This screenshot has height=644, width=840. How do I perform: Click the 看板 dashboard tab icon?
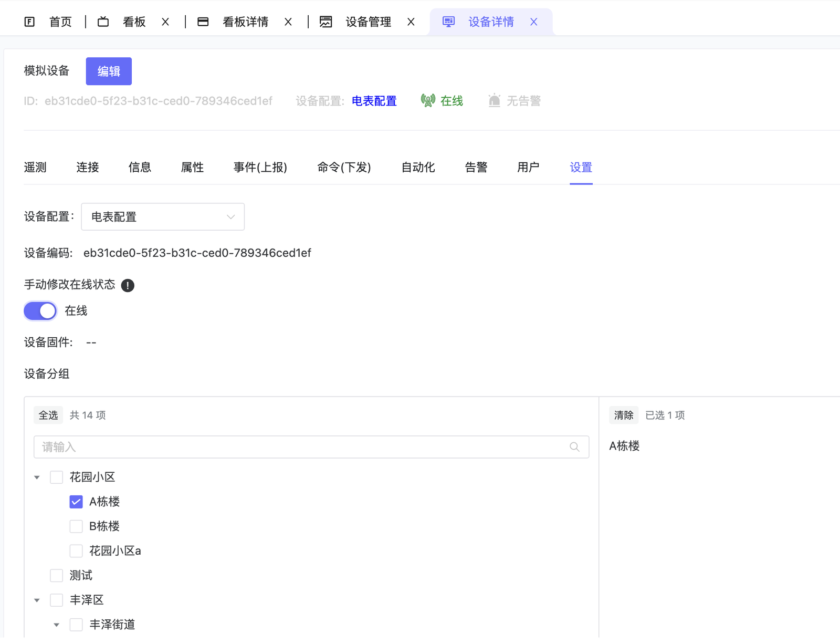point(103,22)
